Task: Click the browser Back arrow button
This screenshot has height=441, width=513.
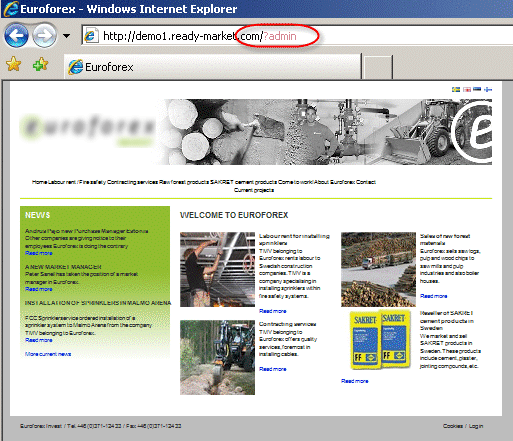Action: point(16,35)
